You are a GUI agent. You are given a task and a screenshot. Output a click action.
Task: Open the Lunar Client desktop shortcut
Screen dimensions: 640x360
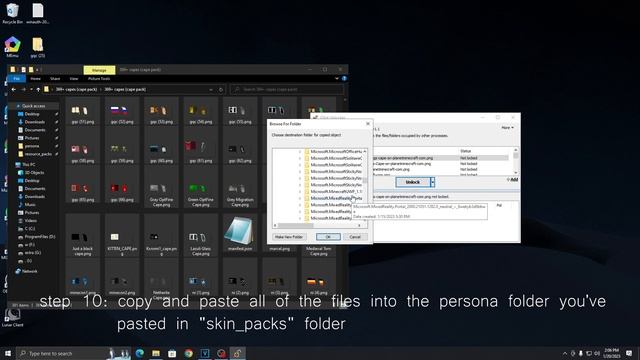coord(12,317)
